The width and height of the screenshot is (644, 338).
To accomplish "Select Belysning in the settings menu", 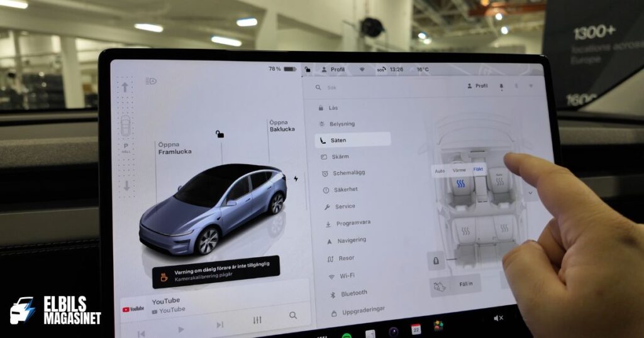I will click(341, 124).
